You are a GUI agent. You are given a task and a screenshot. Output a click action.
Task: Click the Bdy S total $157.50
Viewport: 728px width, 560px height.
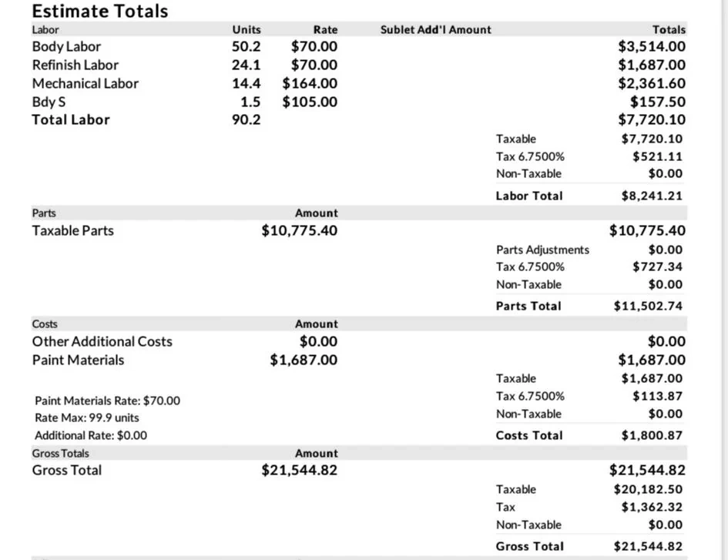pyautogui.click(x=657, y=102)
